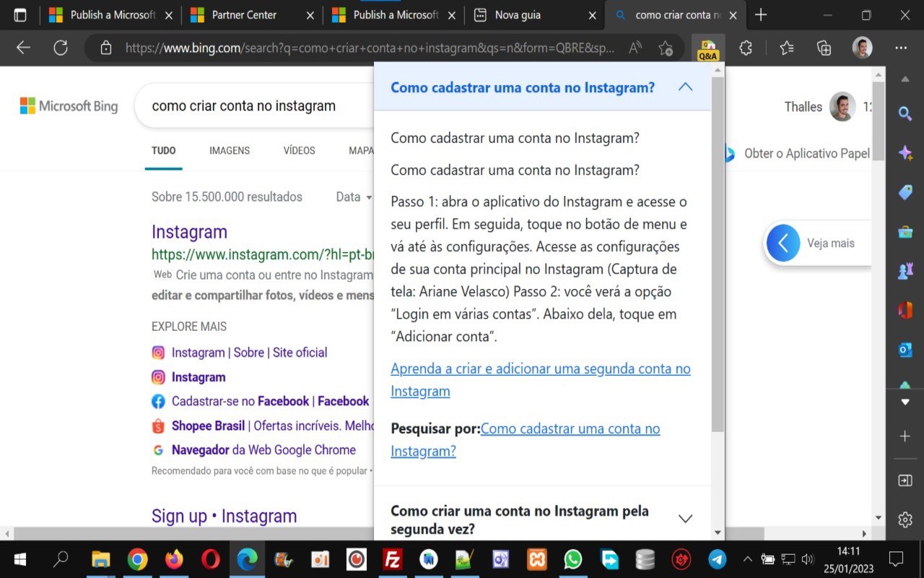The height and width of the screenshot is (578, 924).
Task: Open the Extensions puzzle icon
Action: coord(746,48)
